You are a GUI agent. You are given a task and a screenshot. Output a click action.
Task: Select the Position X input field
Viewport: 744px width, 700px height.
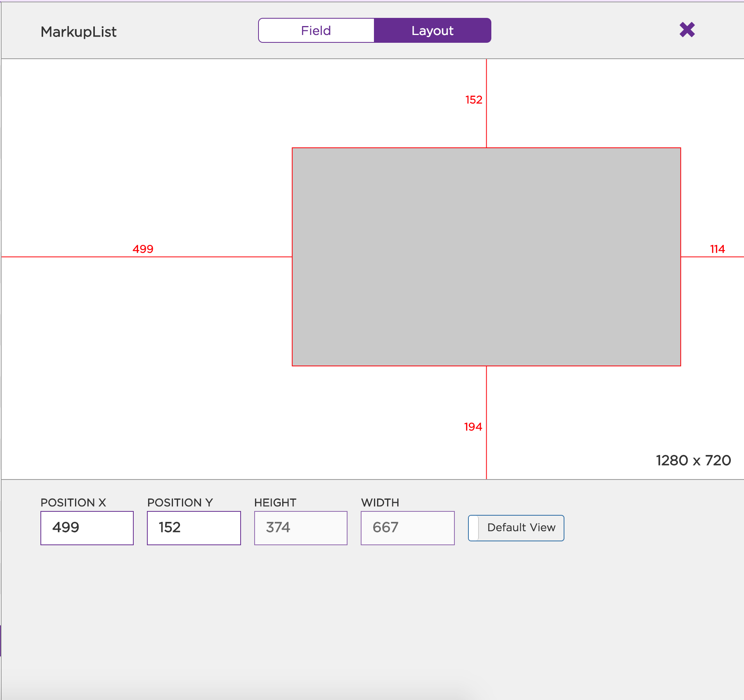[x=87, y=528]
